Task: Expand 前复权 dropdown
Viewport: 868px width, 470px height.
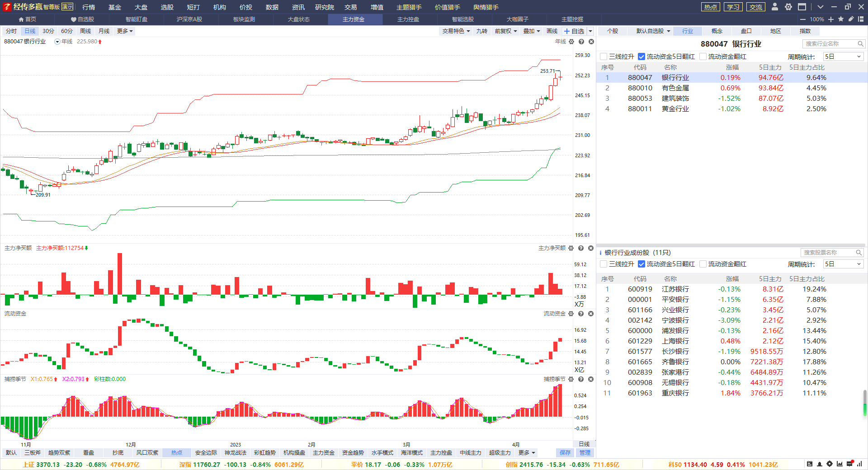Action: coord(506,31)
